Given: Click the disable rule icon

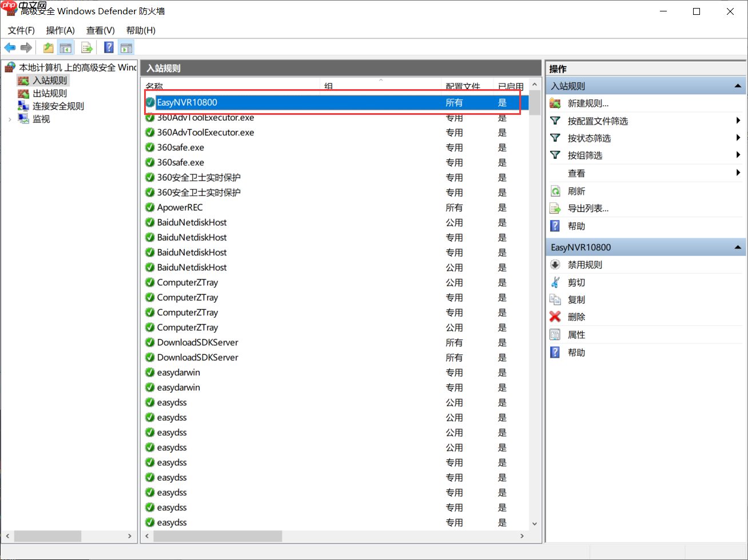Looking at the screenshot, I should (555, 265).
